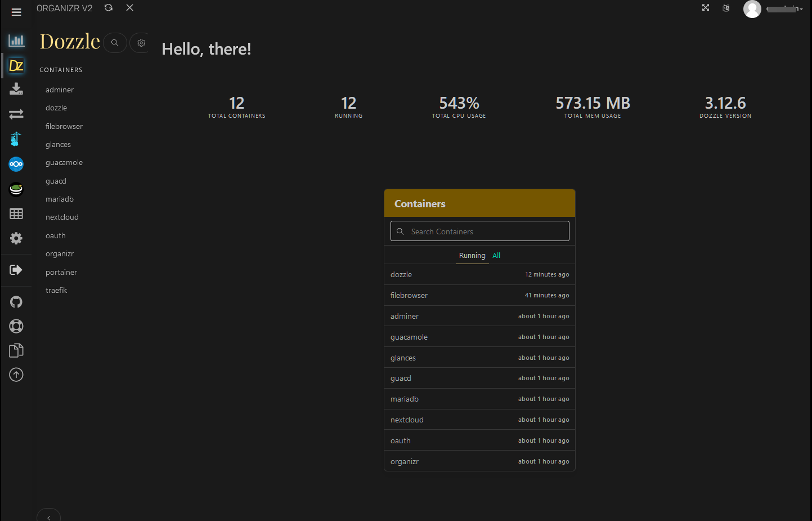This screenshot has width=812, height=521.
Task: Click the Dozzle logo title
Action: 70,42
